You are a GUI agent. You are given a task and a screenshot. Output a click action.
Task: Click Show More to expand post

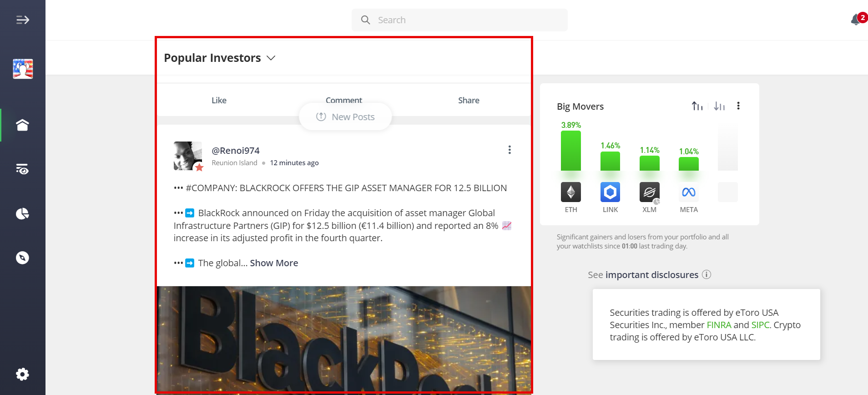pyautogui.click(x=274, y=263)
